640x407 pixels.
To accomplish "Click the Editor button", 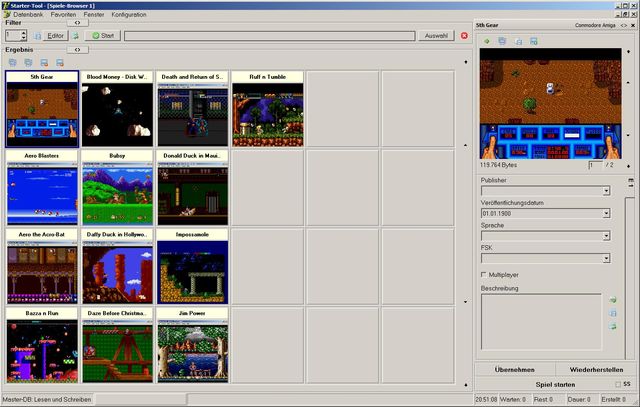I will [x=56, y=36].
